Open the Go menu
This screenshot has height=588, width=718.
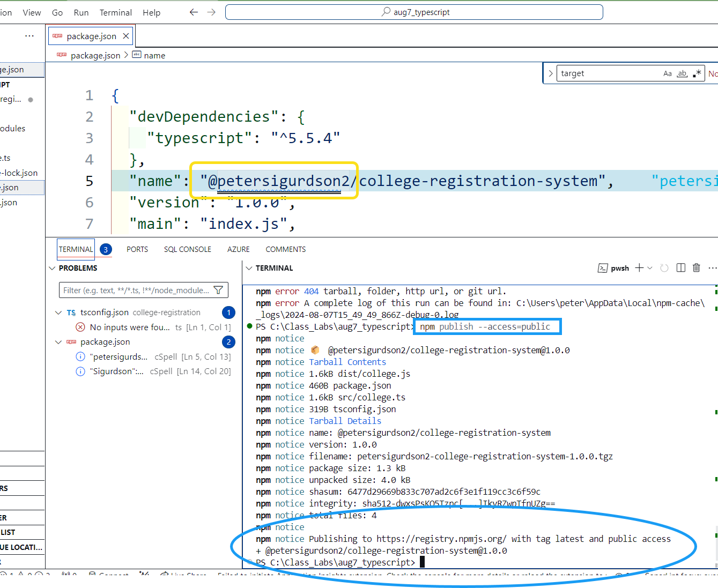tap(57, 12)
